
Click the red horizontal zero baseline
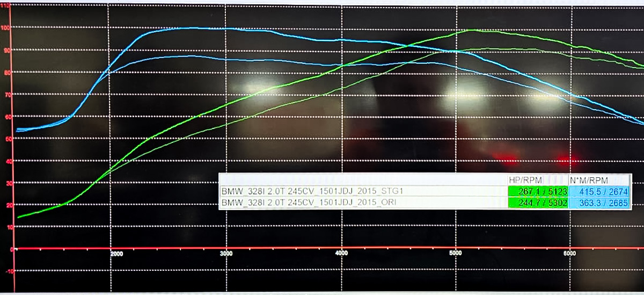pyautogui.click(x=322, y=249)
